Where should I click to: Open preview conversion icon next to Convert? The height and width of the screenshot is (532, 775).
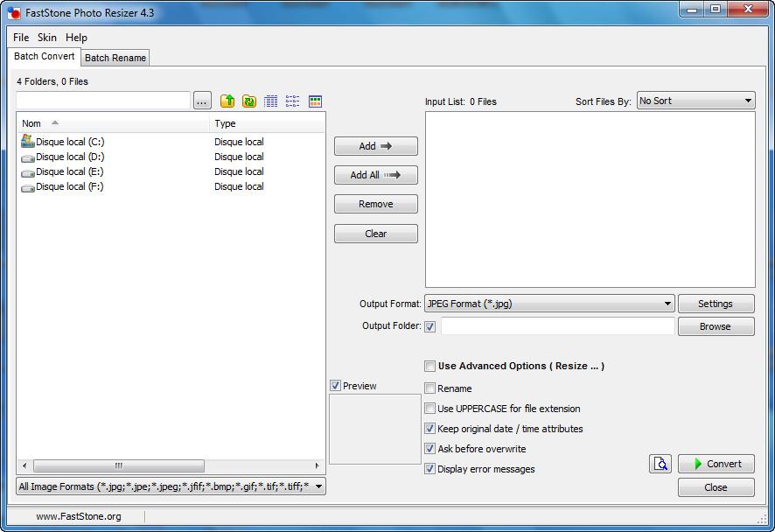coord(660,464)
